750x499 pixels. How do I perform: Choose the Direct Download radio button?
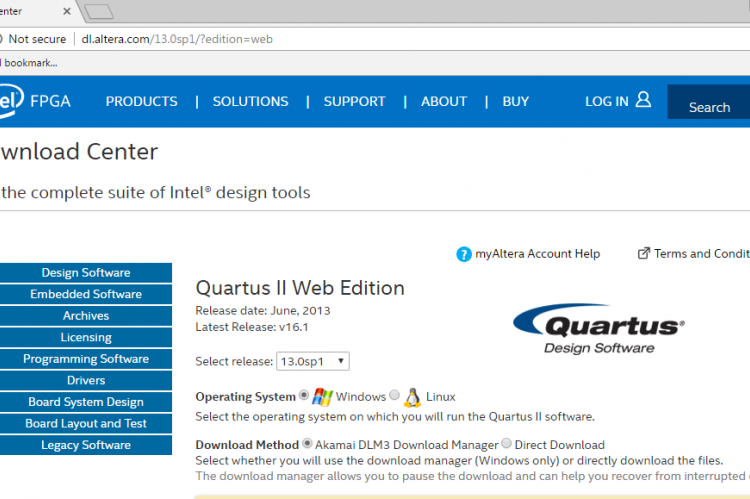(x=507, y=444)
